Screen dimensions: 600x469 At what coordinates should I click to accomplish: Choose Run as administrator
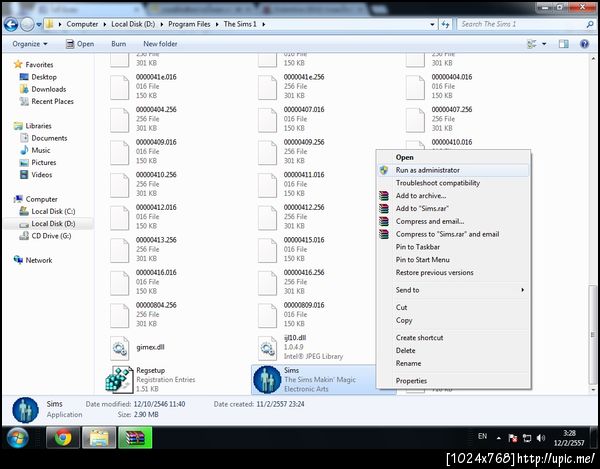453,170
